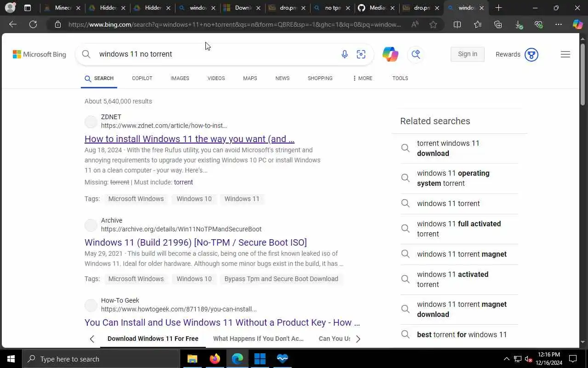This screenshot has height=368, width=588.
Task: Open the TOOLS filter option
Action: (400, 78)
